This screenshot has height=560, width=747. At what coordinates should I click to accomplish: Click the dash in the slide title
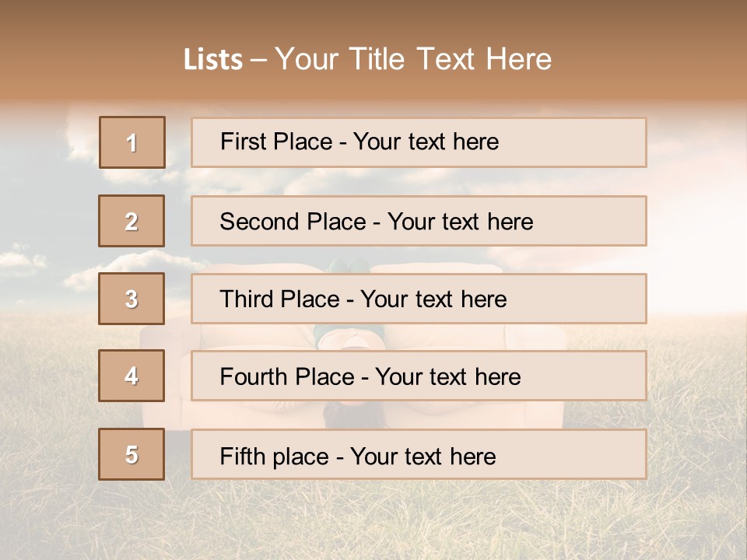coord(259,59)
